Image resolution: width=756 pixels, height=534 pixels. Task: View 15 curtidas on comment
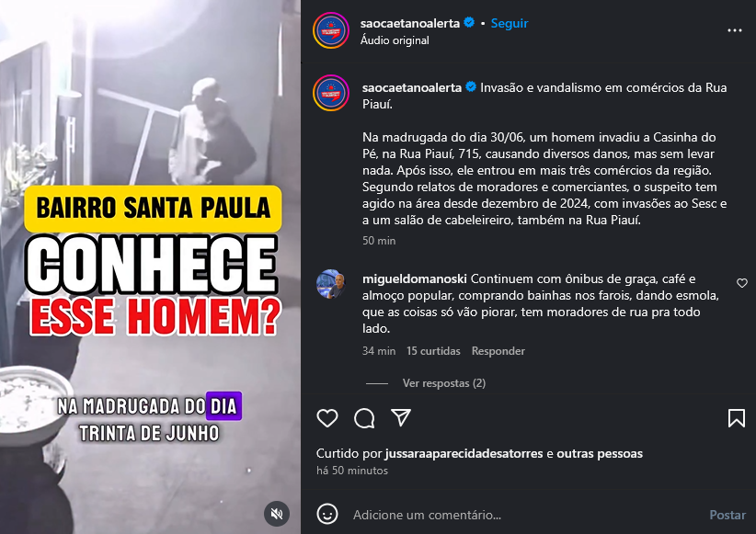433,351
